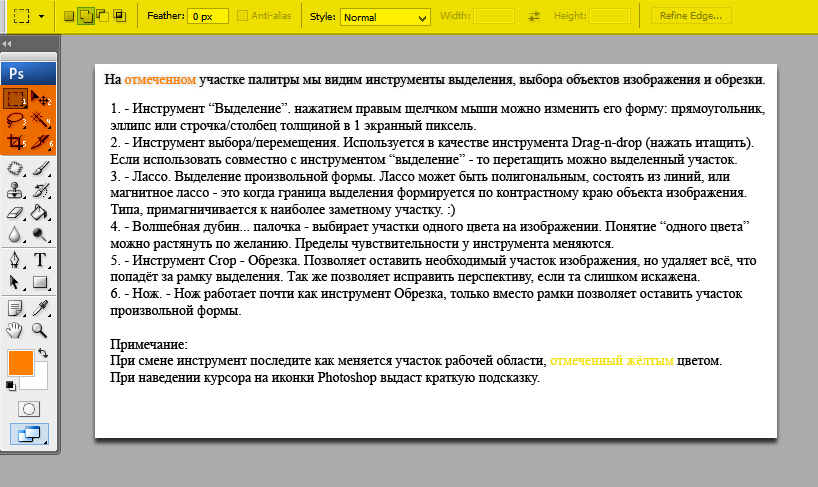The height and width of the screenshot is (487, 818).
Task: Select the Blur droplet tool
Action: tap(15, 235)
